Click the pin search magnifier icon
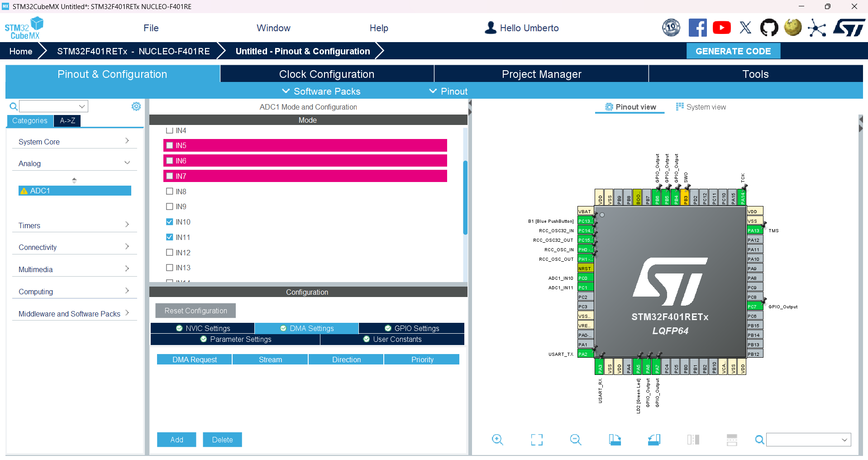This screenshot has width=868, height=460. (759, 440)
